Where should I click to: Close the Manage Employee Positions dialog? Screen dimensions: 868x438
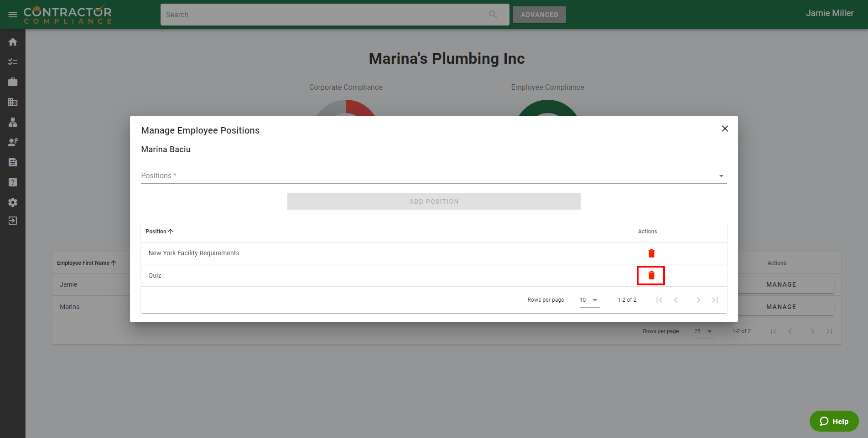tap(724, 129)
